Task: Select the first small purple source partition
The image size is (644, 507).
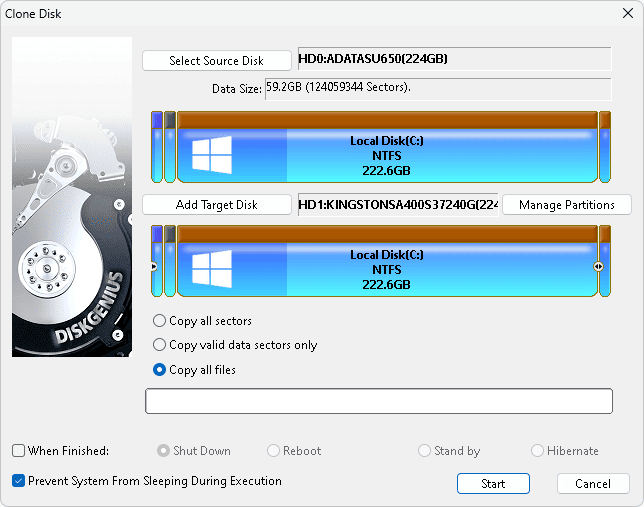Action: click(x=156, y=147)
